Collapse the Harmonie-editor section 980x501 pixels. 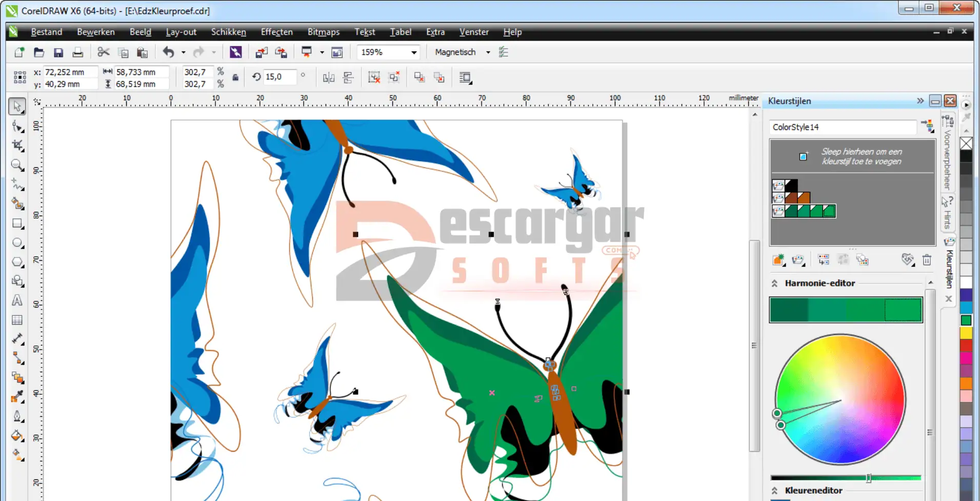[x=774, y=283]
